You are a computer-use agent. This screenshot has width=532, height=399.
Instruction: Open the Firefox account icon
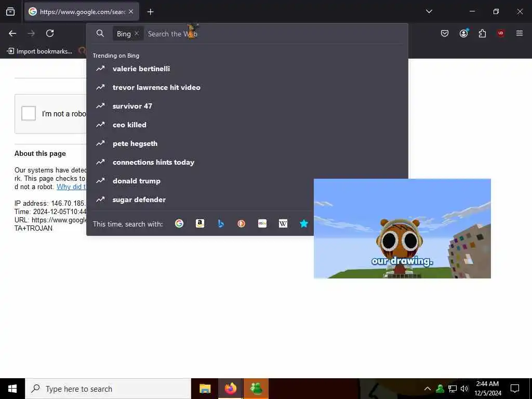(464, 33)
